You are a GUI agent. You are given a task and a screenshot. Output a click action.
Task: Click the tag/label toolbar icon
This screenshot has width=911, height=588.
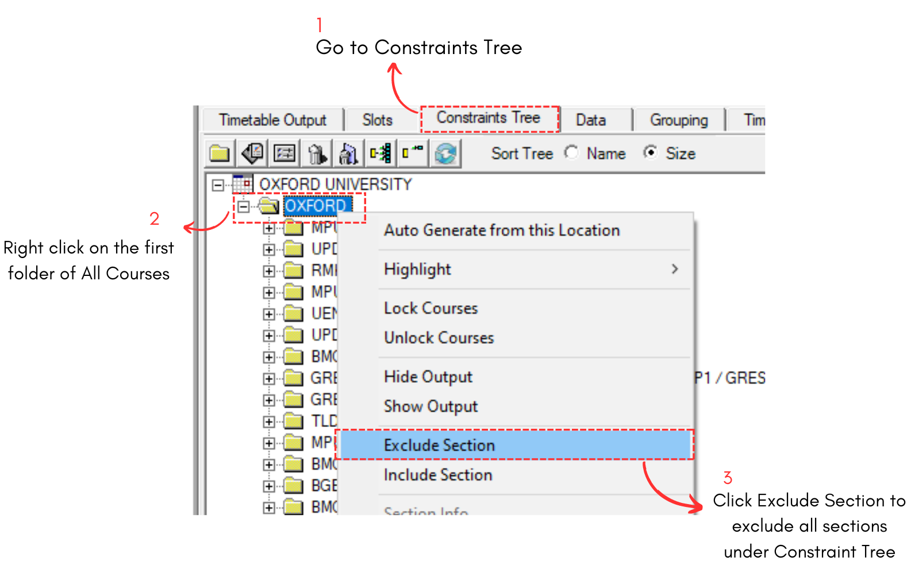coord(252,153)
